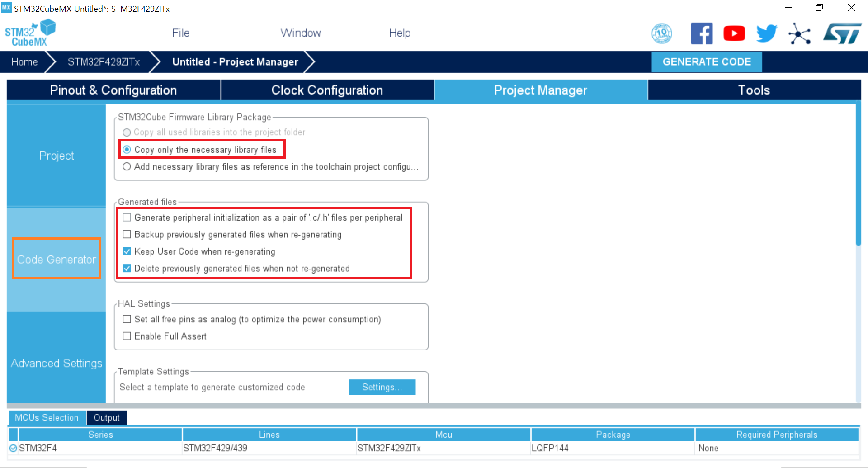Minimize the STM32CubeMX window
This screenshot has width=868, height=468.
[x=788, y=8]
